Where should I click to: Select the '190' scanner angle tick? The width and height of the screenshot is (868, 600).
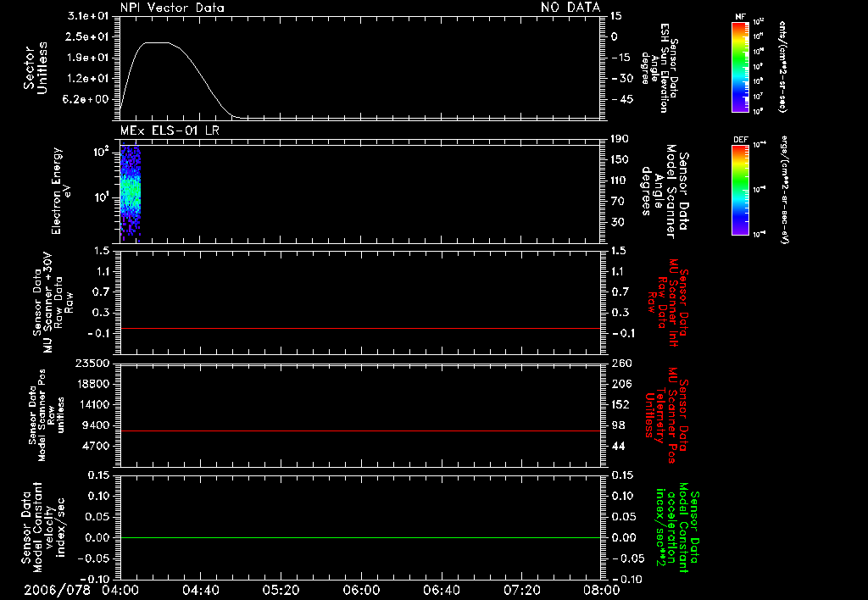click(x=620, y=139)
